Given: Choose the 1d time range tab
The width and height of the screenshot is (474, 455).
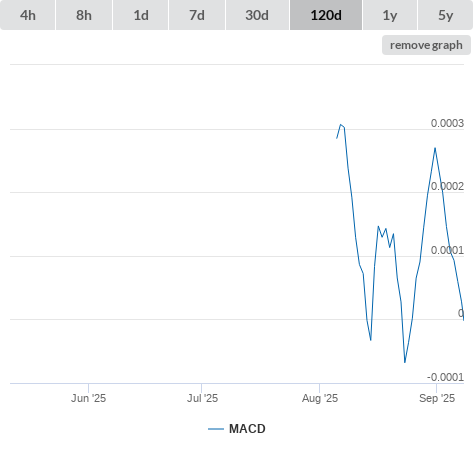Looking at the screenshot, I should pyautogui.click(x=141, y=15).
